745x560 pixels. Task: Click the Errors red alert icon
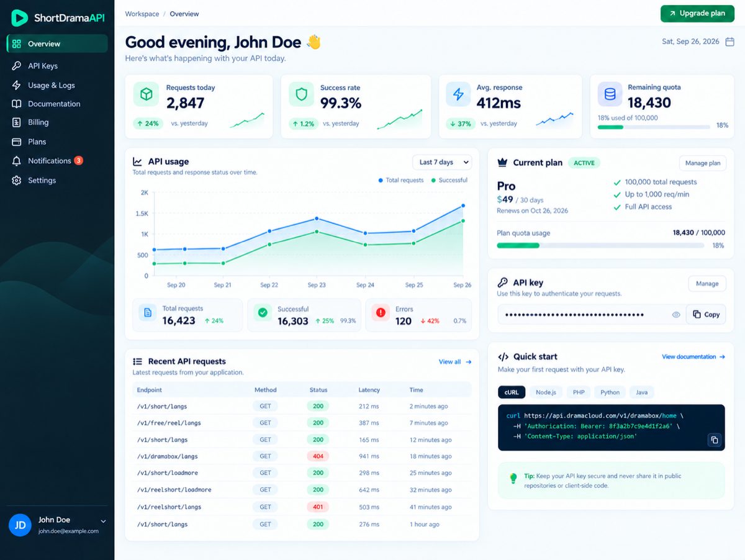point(381,313)
